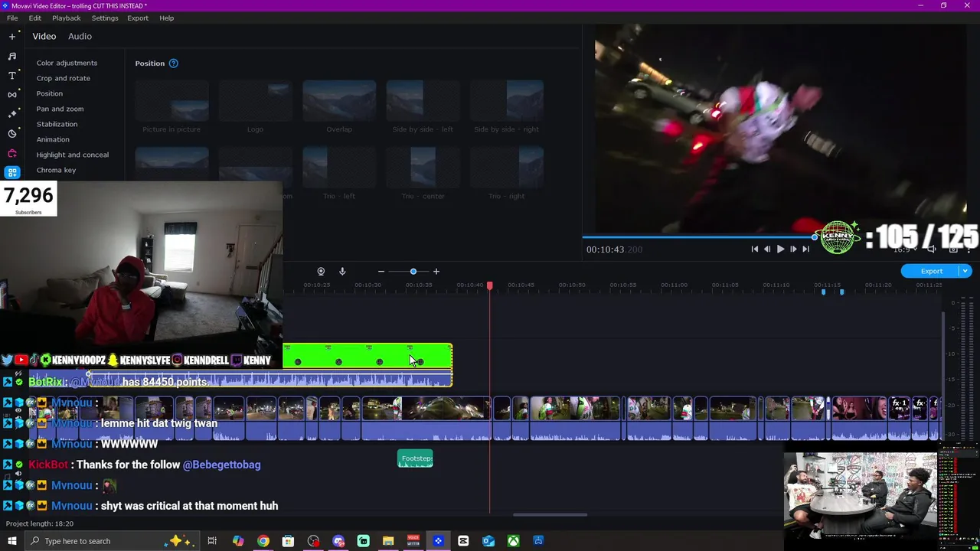980x551 pixels.
Task: Select Pan and zoom tool
Action: click(60, 109)
